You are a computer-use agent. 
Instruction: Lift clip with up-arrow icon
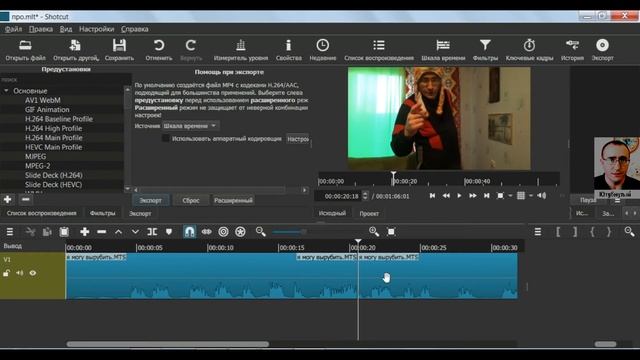click(118, 232)
